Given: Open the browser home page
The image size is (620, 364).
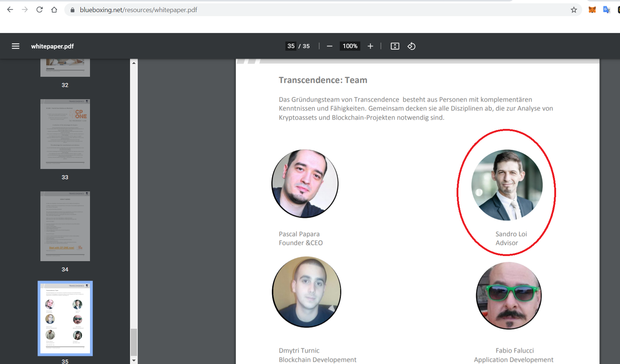Looking at the screenshot, I should click(x=54, y=10).
